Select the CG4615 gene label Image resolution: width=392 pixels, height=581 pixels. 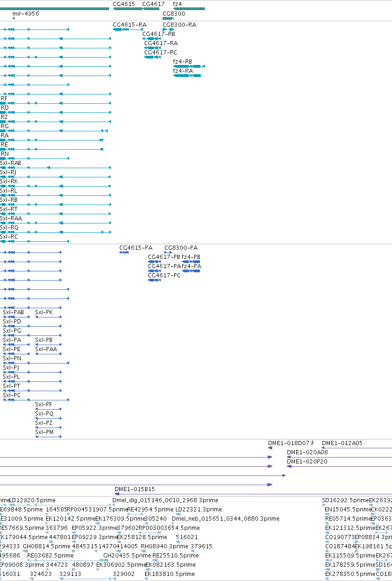point(124,4)
